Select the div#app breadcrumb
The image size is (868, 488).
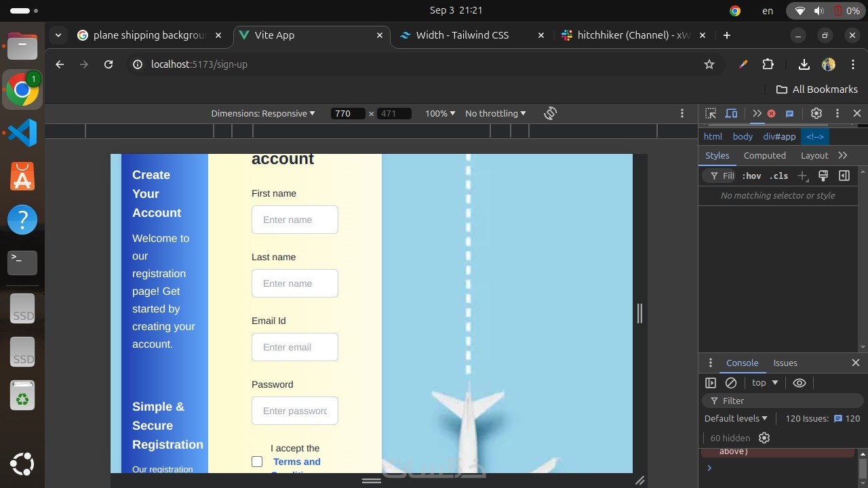pos(779,136)
